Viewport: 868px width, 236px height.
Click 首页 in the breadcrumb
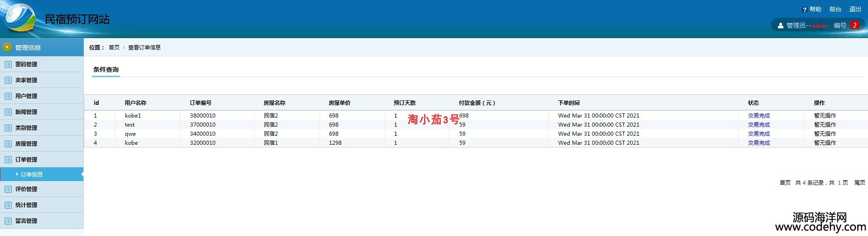tap(114, 47)
